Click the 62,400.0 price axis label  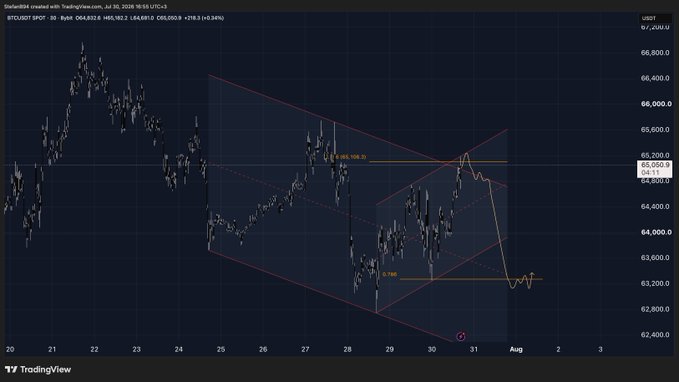[655, 335]
